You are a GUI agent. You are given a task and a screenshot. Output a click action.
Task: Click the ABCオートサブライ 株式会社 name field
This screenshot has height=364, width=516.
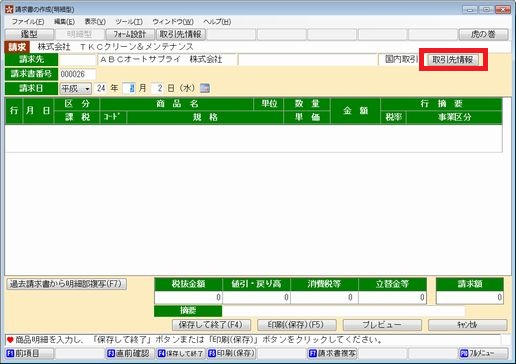coord(167,60)
